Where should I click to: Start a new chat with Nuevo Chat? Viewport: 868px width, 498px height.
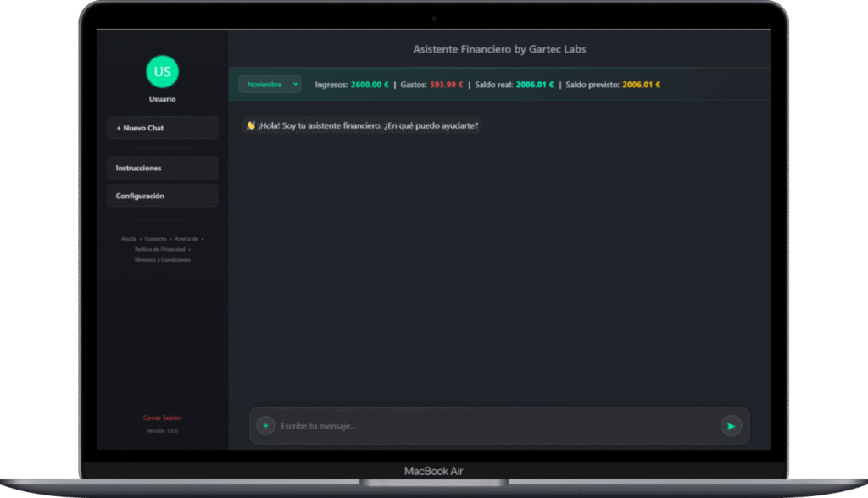pyautogui.click(x=162, y=128)
